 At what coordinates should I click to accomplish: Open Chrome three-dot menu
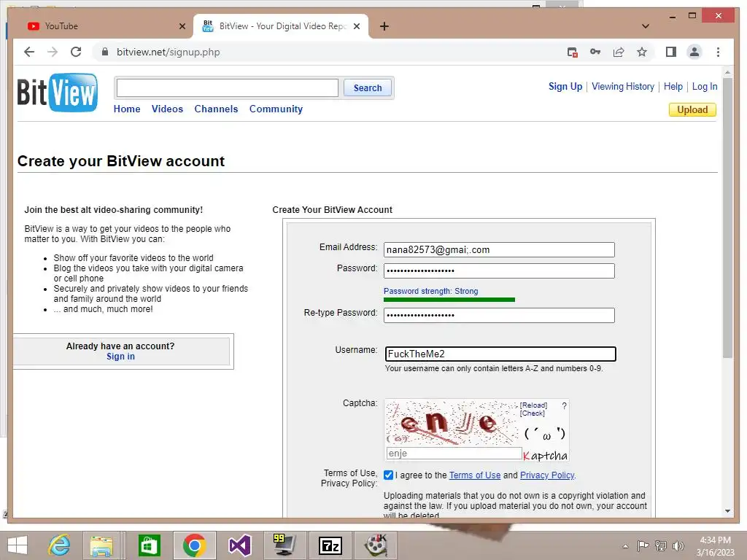[x=718, y=52]
